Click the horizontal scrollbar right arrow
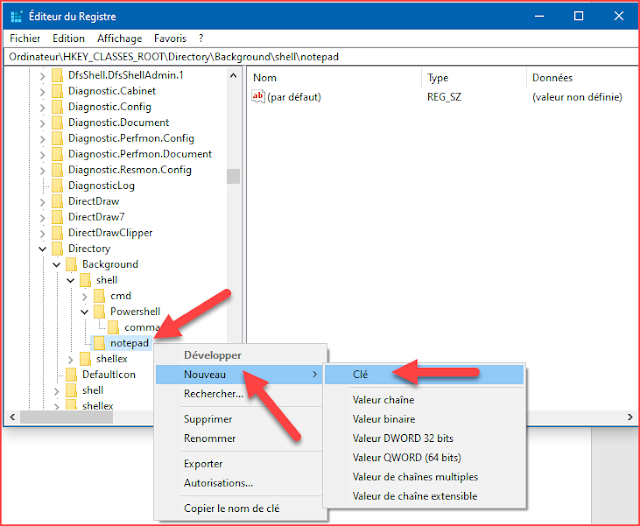Screen dimensions: 640x526 (x=630, y=417)
